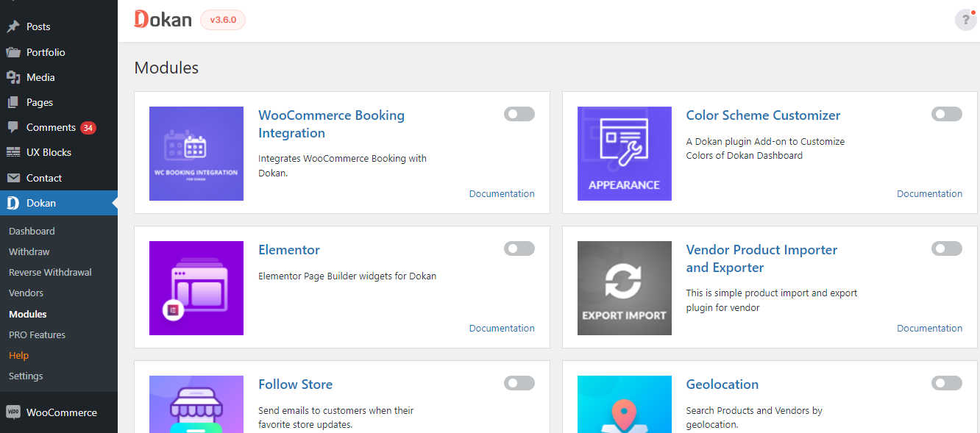
Task: Click the Follow Store module thumbnail
Action: [x=196, y=404]
